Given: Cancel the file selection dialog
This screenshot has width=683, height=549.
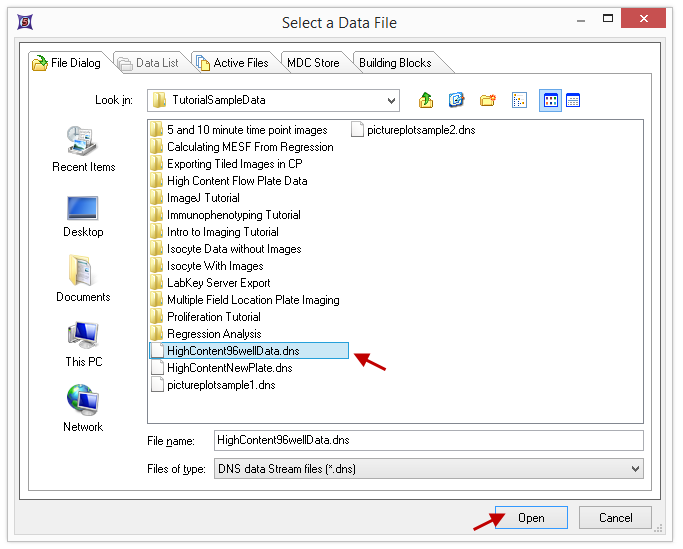Looking at the screenshot, I should pos(615,518).
